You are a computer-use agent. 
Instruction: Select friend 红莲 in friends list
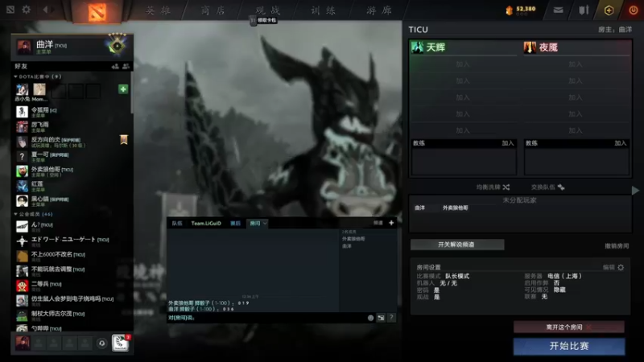tap(72, 186)
